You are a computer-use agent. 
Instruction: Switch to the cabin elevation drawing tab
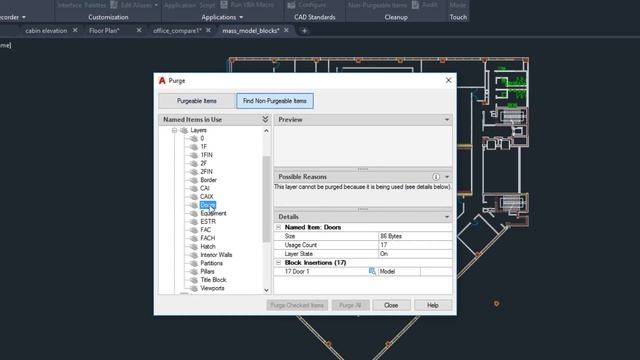pos(46,31)
